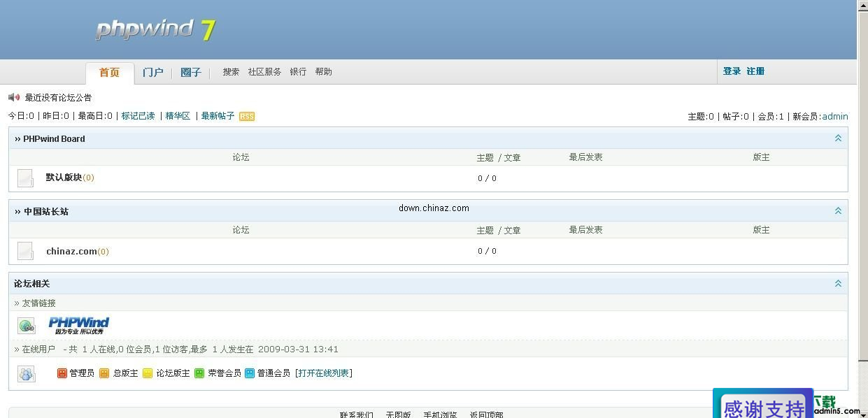This screenshot has height=418, width=868.
Task: Open the 帮助 menu item
Action: pyautogui.click(x=323, y=72)
